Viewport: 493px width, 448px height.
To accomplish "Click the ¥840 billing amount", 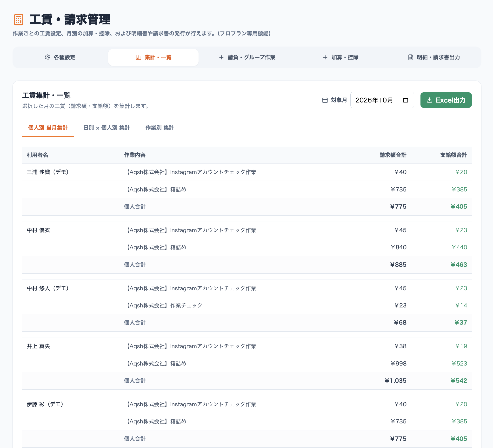I will (x=398, y=247).
